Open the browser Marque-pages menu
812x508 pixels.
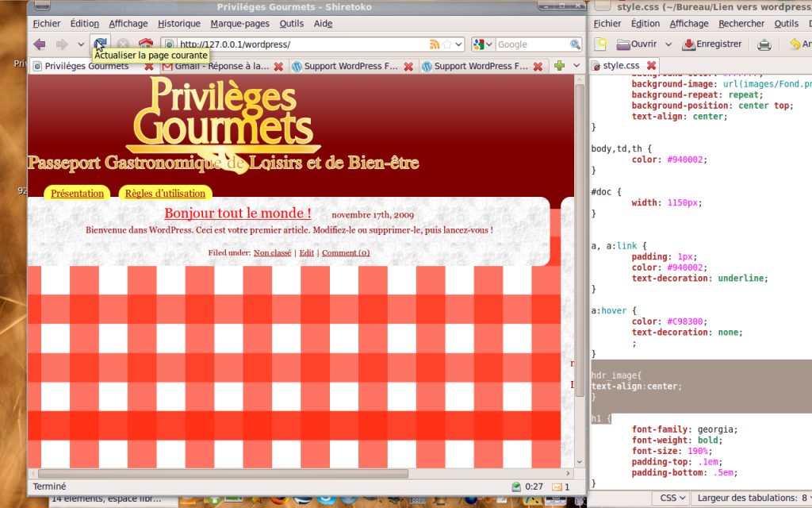[x=240, y=24]
